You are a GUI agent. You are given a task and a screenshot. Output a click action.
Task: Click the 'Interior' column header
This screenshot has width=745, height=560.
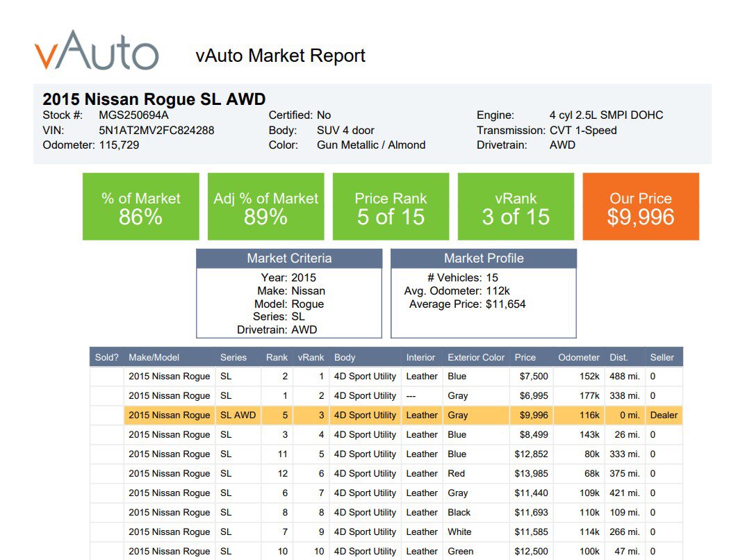tap(420, 357)
